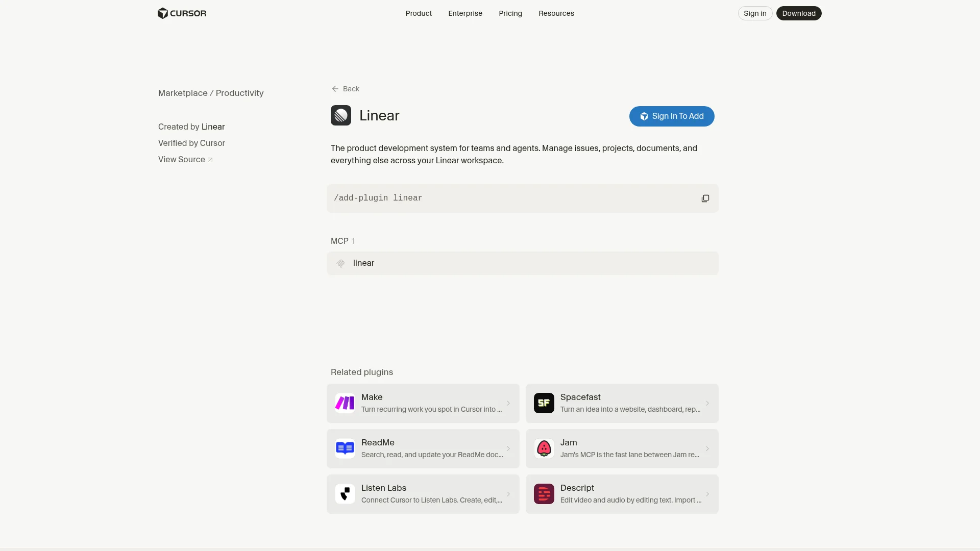
Task: Click the Marketplace breadcrumb link
Action: pyautogui.click(x=183, y=93)
